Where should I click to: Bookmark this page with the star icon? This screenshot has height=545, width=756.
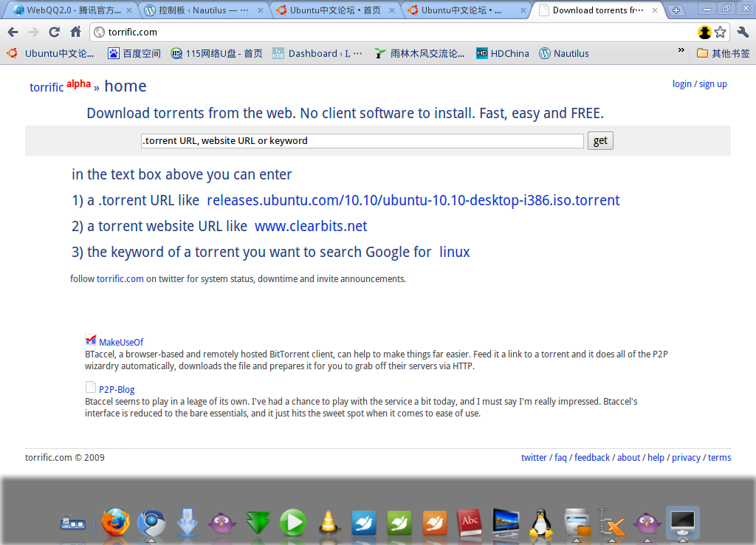tap(721, 32)
